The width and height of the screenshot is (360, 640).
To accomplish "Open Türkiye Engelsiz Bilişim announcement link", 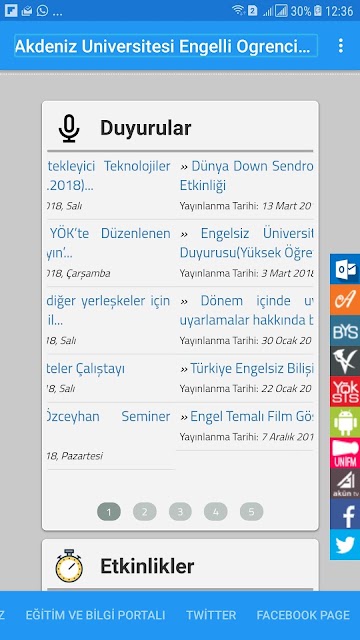I will coord(247,369).
